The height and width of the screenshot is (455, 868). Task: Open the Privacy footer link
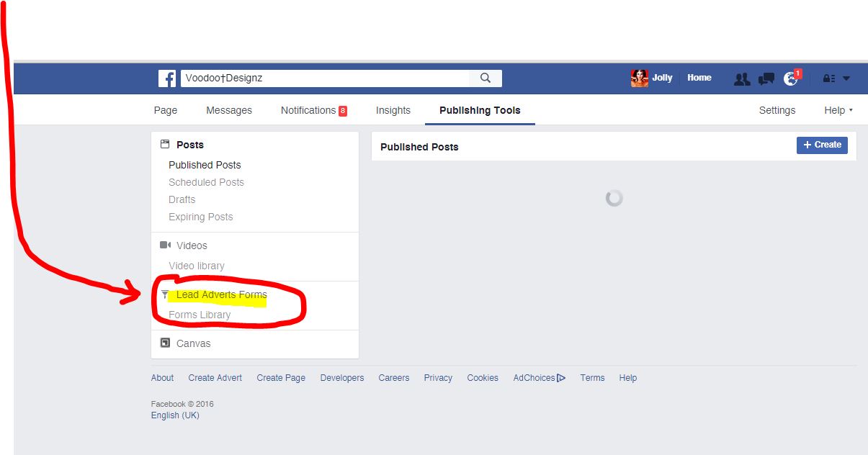(438, 378)
